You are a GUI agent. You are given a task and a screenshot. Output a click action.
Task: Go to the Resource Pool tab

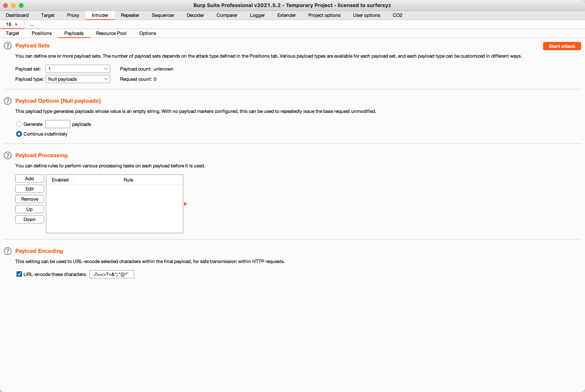coord(111,33)
